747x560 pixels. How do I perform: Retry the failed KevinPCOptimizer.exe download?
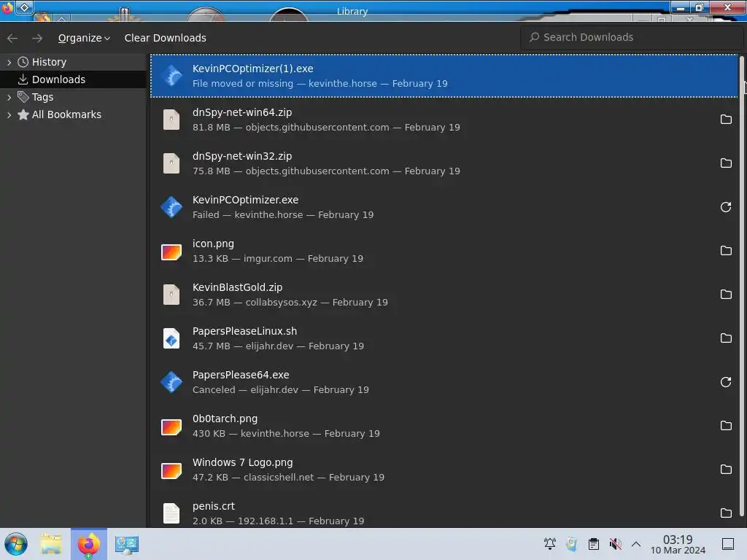726,207
